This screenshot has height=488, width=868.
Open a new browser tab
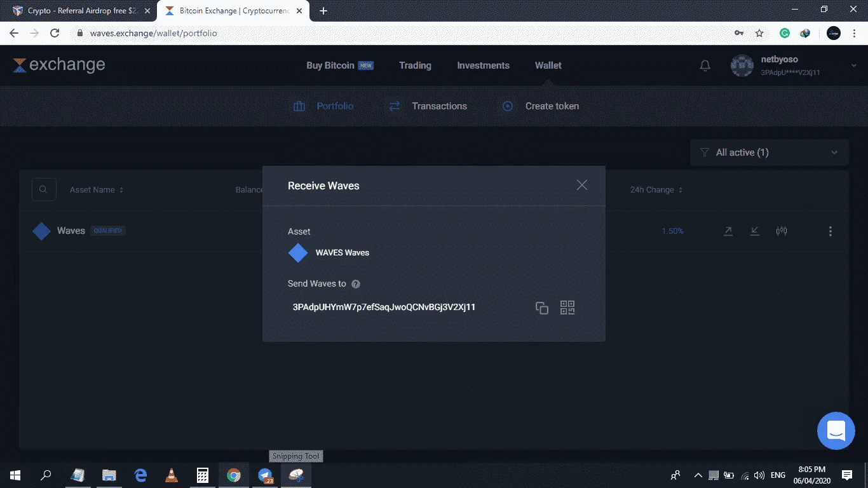pos(323,11)
